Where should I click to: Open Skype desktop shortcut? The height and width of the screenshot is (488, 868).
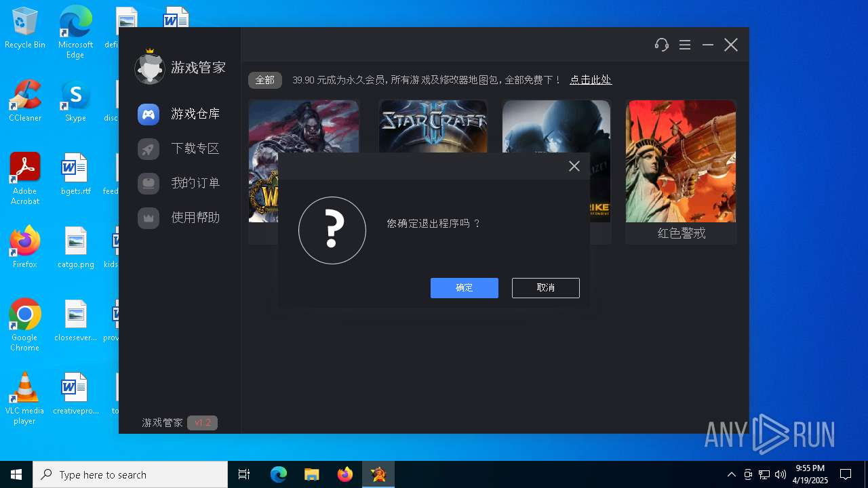point(75,101)
